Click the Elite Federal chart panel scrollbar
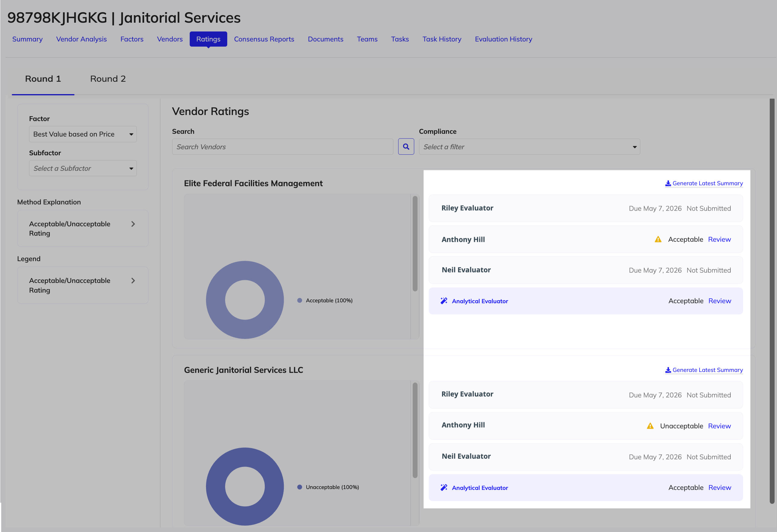This screenshot has height=532, width=777. click(x=415, y=243)
